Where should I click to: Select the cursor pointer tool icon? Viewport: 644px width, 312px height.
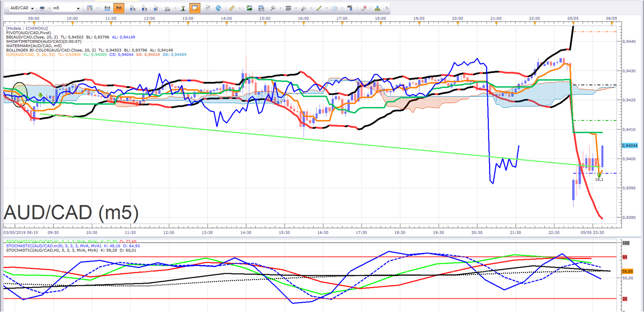(156, 8)
